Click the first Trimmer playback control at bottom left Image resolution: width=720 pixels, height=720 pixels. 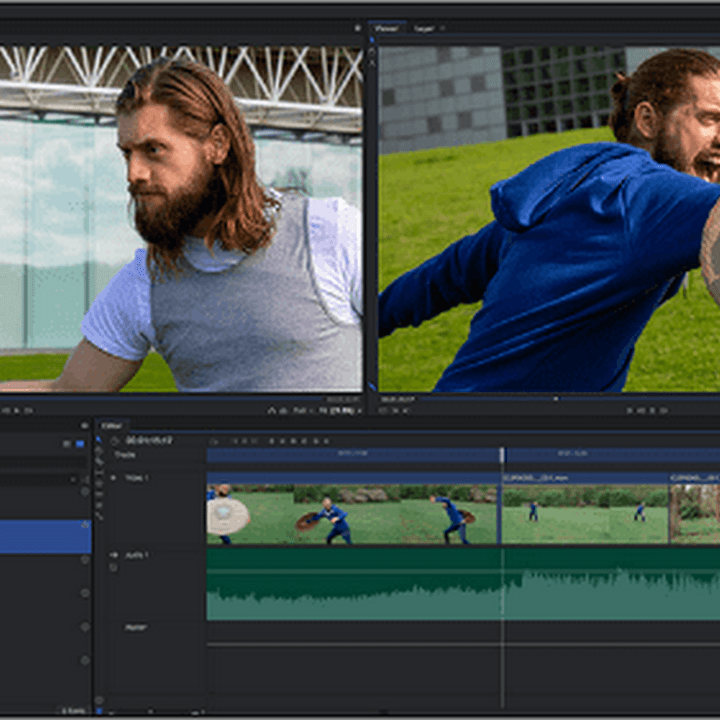tap(6, 411)
